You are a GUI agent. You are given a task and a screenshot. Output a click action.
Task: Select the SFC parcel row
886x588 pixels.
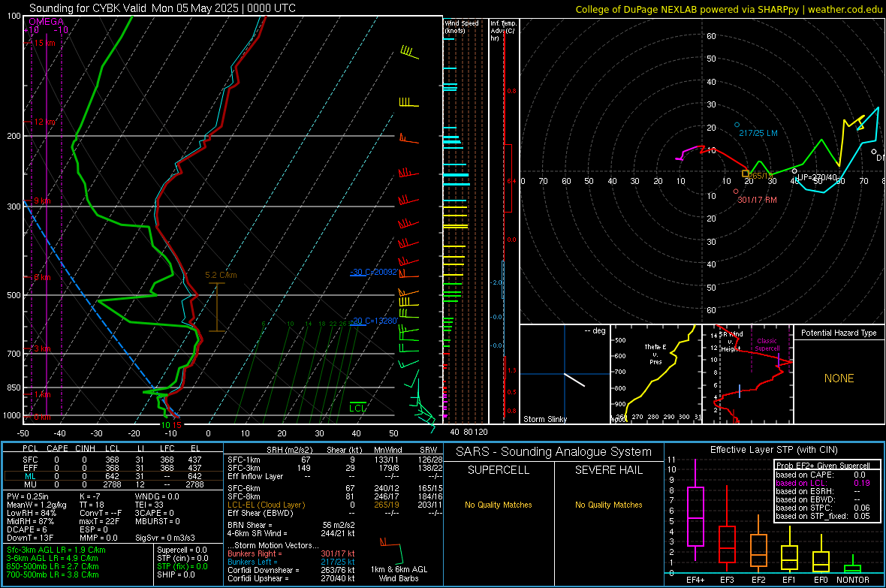(x=113, y=460)
